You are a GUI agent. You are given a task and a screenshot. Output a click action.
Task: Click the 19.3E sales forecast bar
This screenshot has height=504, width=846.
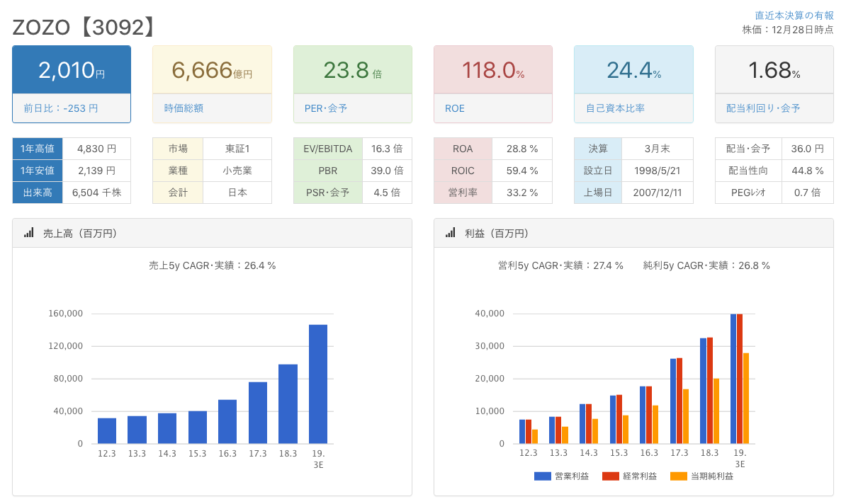(318, 384)
